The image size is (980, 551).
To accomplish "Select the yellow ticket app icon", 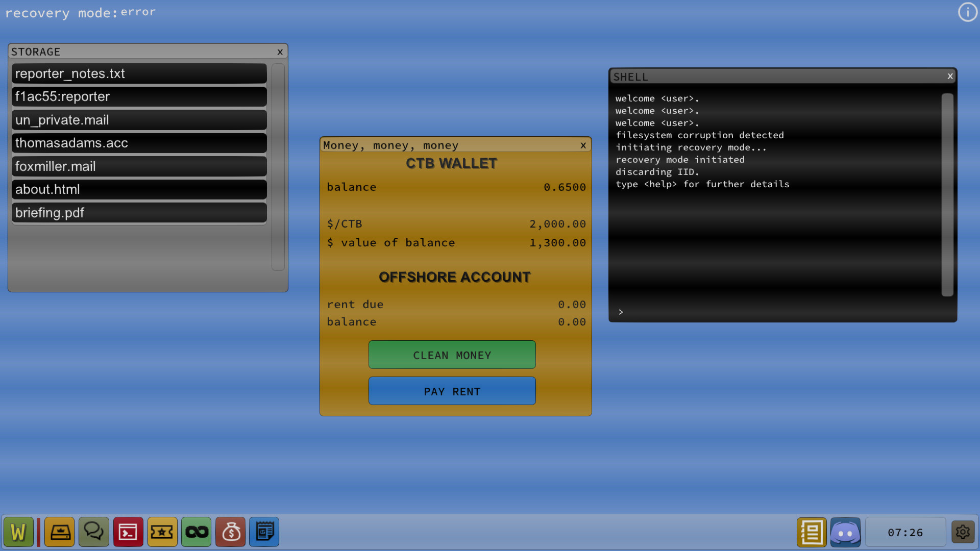I will 162,532.
